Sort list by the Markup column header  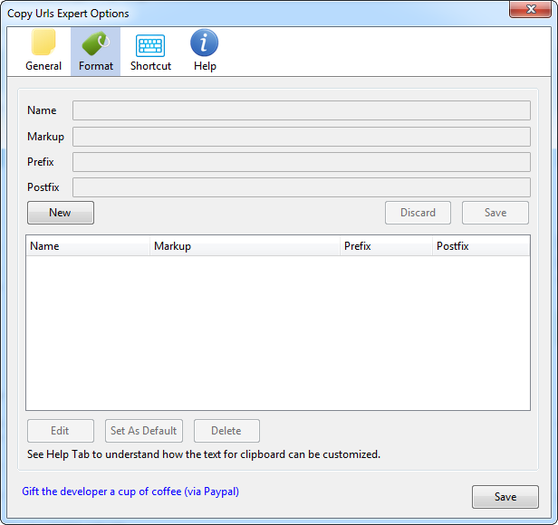coord(245,246)
